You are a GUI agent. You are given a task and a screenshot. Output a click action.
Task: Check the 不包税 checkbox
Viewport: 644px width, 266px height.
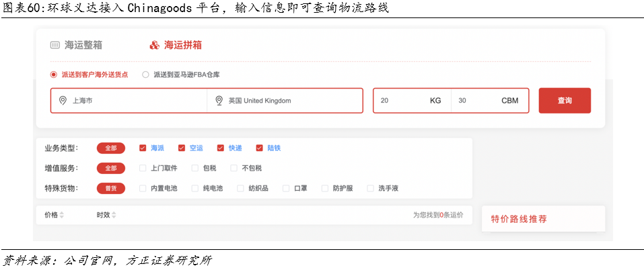click(x=234, y=168)
